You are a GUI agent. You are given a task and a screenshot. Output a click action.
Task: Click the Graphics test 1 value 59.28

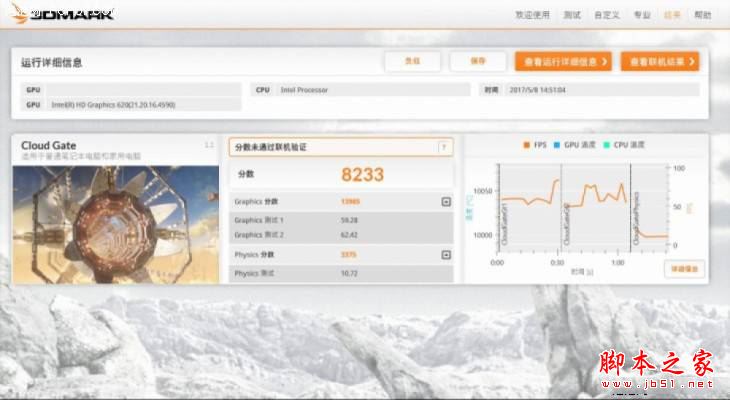click(349, 220)
